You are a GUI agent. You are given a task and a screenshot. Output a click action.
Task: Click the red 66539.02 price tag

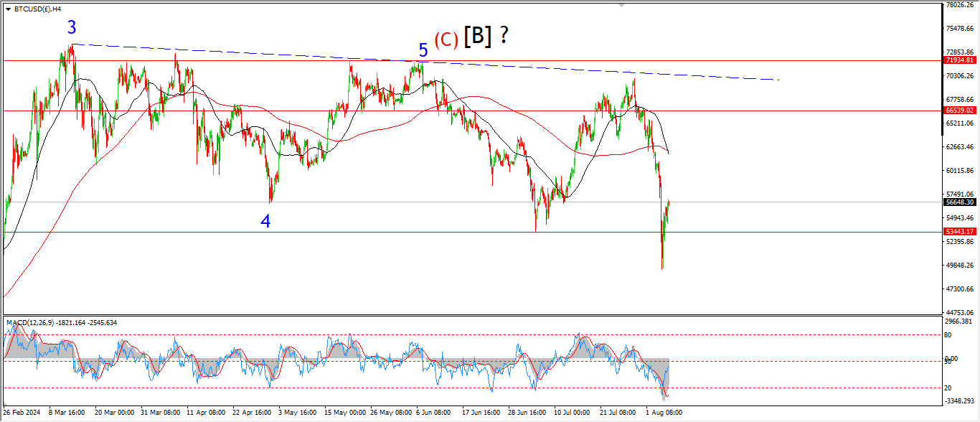point(959,111)
